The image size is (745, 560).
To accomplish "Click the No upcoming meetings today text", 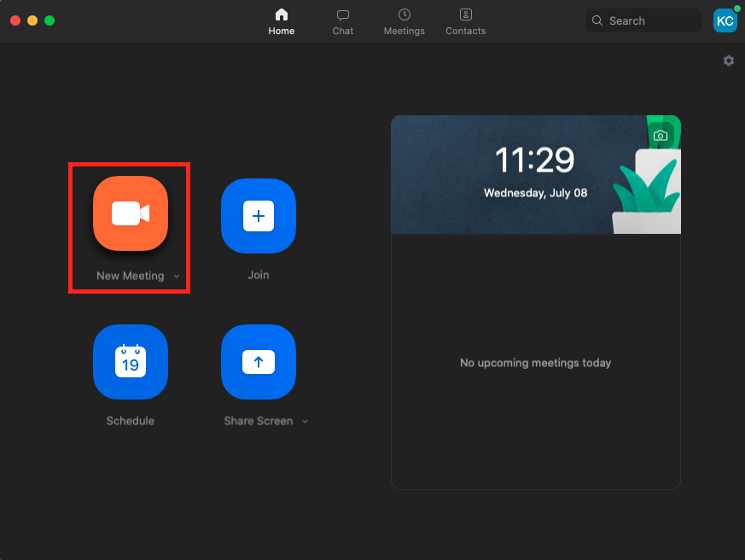I will [x=535, y=363].
